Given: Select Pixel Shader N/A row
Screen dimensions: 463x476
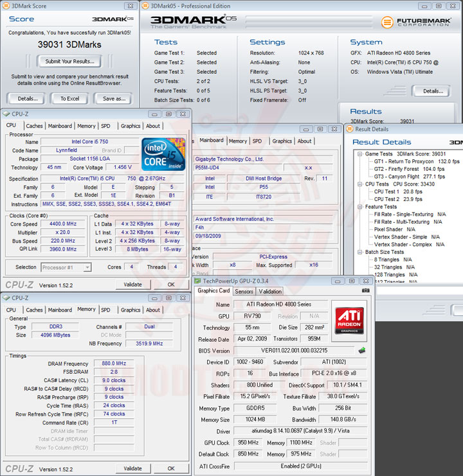Looking at the screenshot, I should click(x=394, y=229).
